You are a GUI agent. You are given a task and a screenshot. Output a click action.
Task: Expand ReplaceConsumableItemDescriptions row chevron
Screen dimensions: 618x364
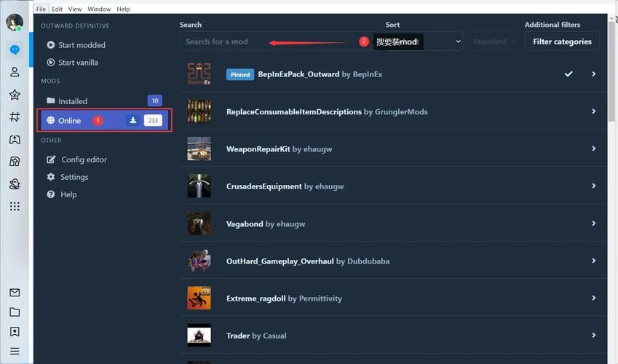pos(593,111)
